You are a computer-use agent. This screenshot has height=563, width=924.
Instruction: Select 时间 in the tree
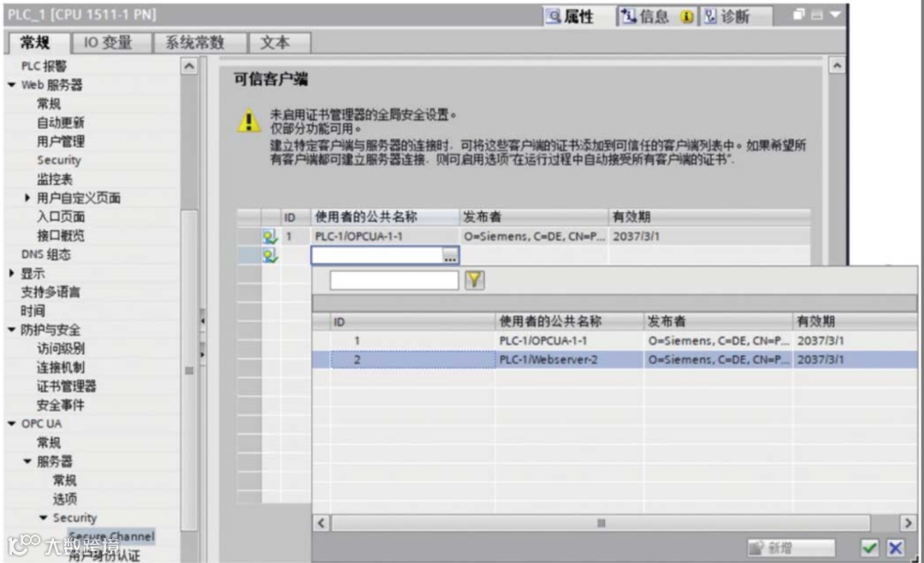click(33, 311)
